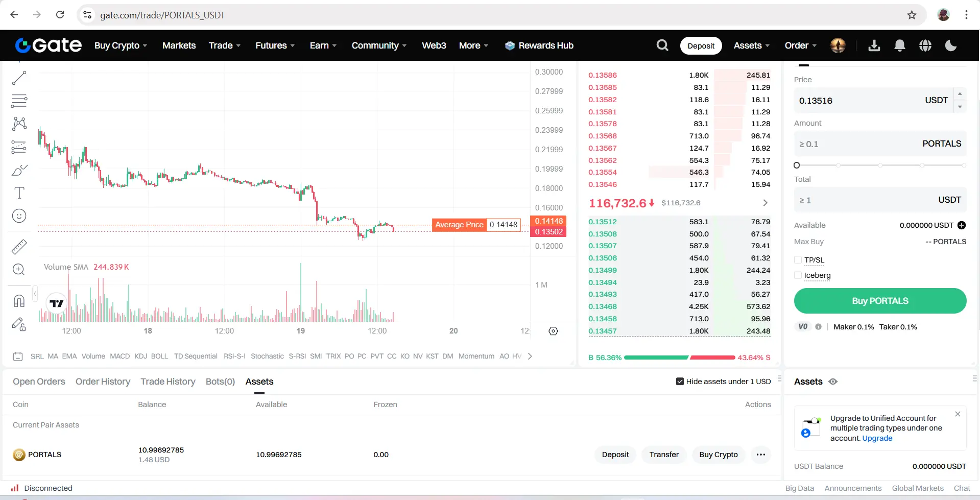Viewport: 980px width, 500px height.
Task: Select the trend line drawing tool
Action: coord(19,78)
